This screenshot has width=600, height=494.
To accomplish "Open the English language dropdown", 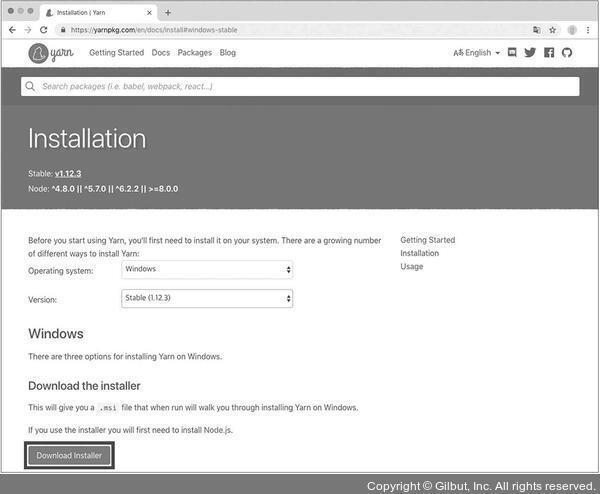I will coord(476,53).
